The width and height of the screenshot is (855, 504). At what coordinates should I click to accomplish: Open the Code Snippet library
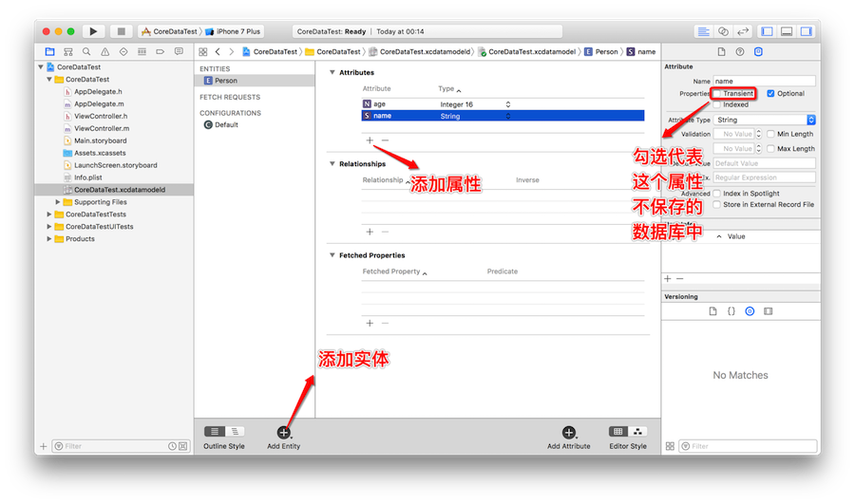pyautogui.click(x=731, y=311)
